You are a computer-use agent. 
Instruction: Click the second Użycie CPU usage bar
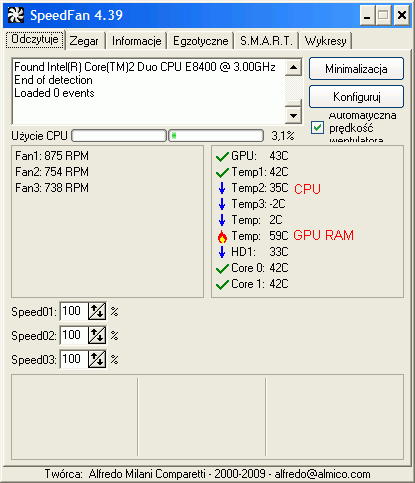pos(216,136)
